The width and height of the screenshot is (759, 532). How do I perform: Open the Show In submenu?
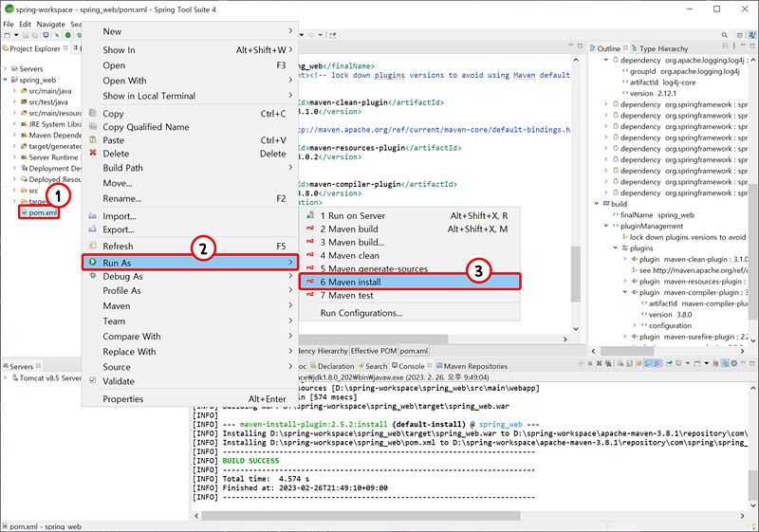pos(189,50)
